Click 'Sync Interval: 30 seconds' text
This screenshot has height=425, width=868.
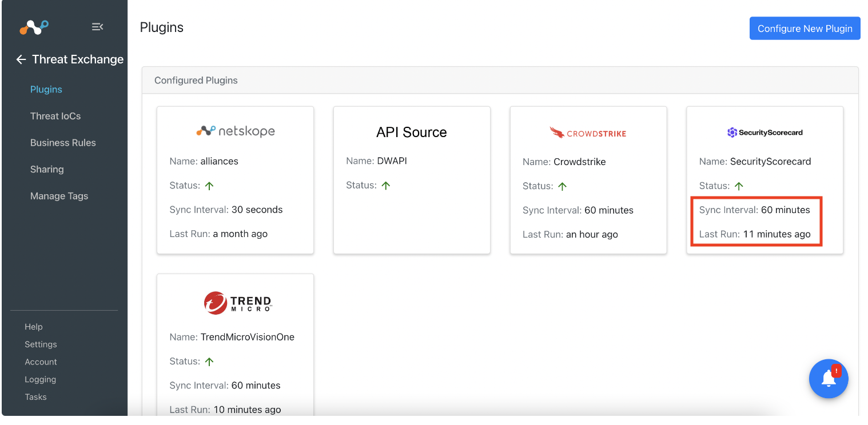pos(226,210)
